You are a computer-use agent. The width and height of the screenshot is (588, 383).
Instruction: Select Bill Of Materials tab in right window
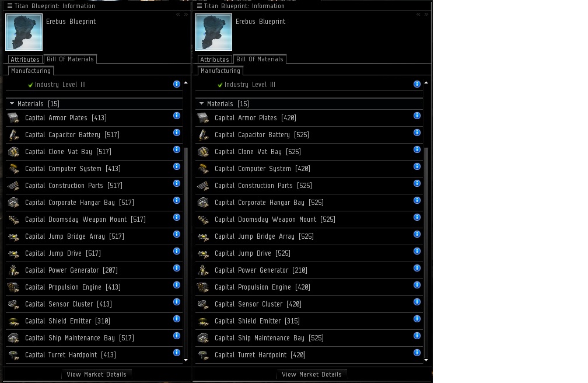pos(260,59)
